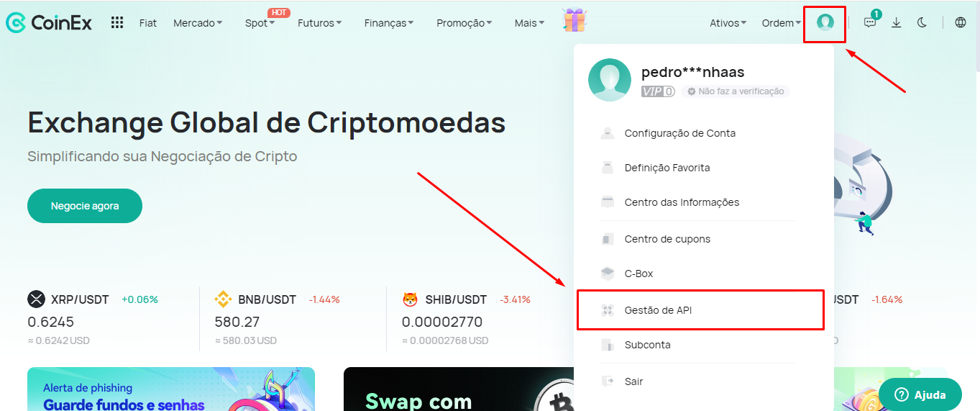Open the Ordem dropdown
The height and width of the screenshot is (411, 980).
[x=781, y=23]
